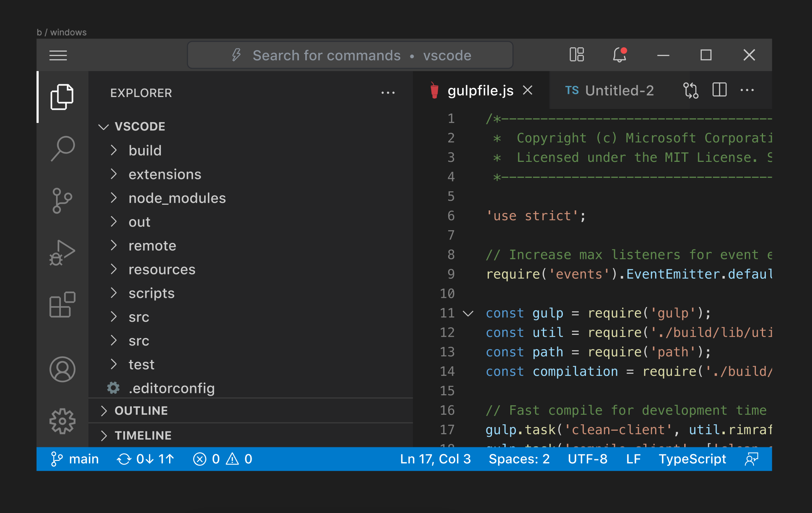Toggle the Explorer view icon
Image resolution: width=812 pixels, height=513 pixels.
(x=62, y=97)
